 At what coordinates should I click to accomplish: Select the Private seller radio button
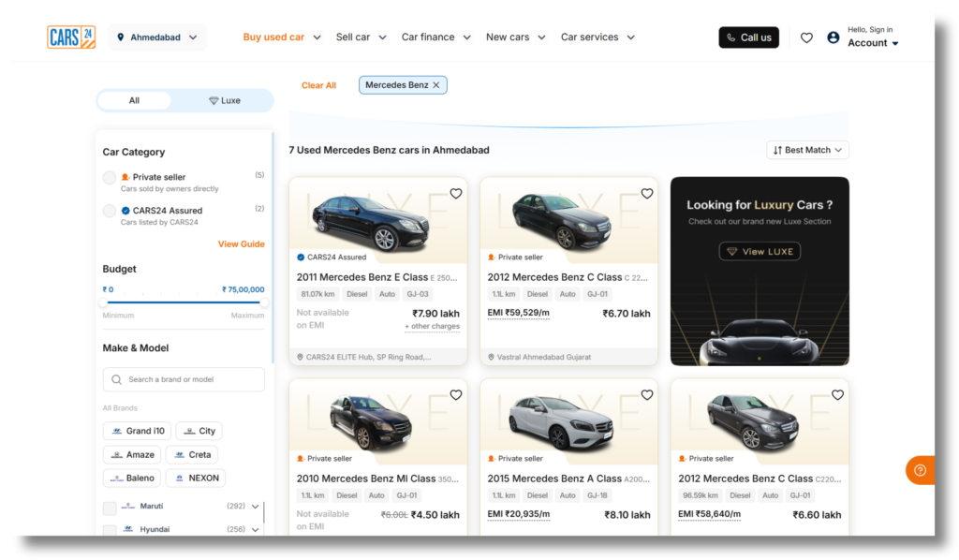click(108, 178)
